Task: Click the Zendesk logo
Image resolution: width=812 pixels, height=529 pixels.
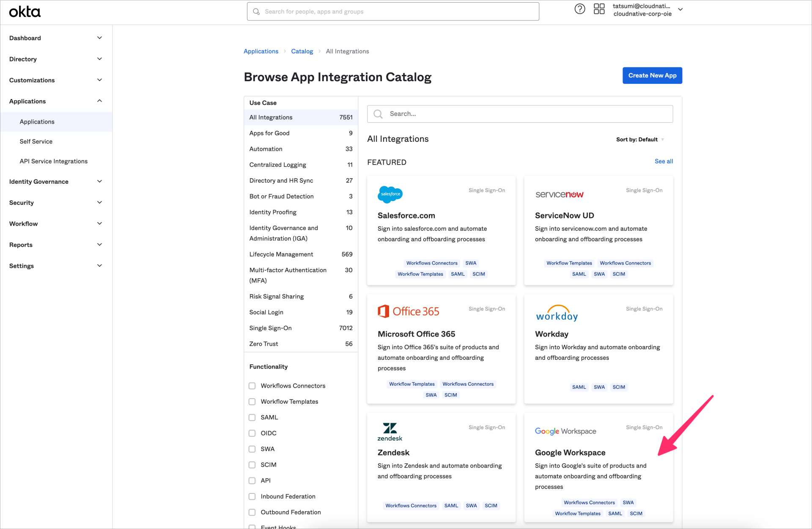Action: (390, 431)
